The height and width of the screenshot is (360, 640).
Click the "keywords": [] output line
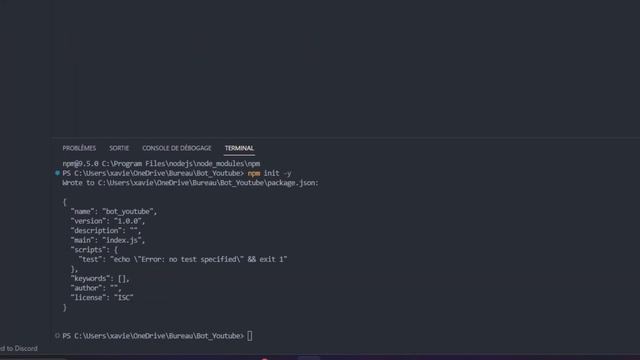100,279
